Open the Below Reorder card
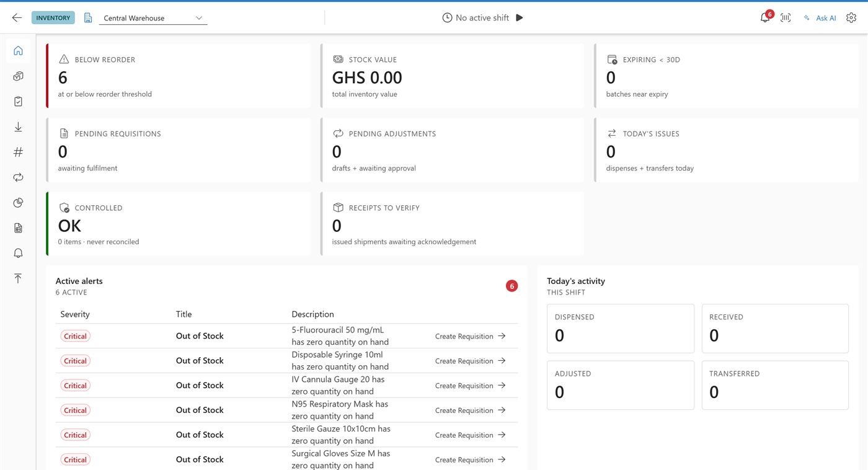This screenshot has height=470, width=868. pyautogui.click(x=179, y=76)
